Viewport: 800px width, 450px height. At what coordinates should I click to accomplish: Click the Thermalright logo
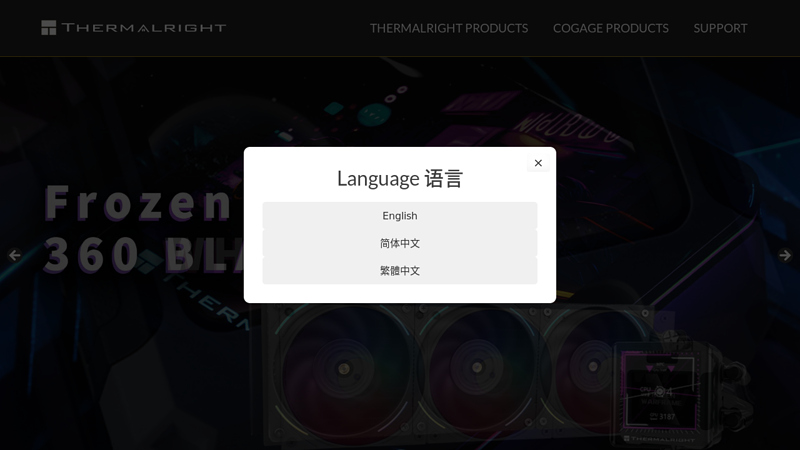[134, 28]
